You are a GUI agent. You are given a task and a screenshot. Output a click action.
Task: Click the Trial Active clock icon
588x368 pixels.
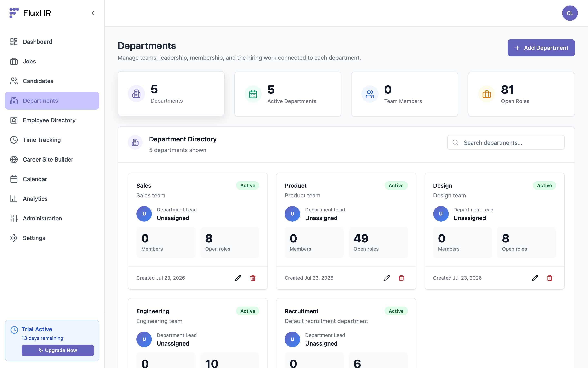click(14, 330)
